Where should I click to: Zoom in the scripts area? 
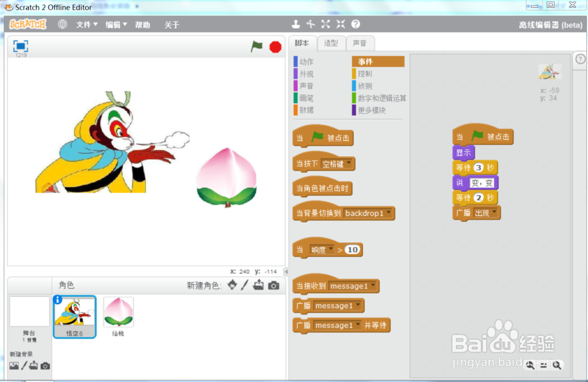pyautogui.click(x=557, y=365)
